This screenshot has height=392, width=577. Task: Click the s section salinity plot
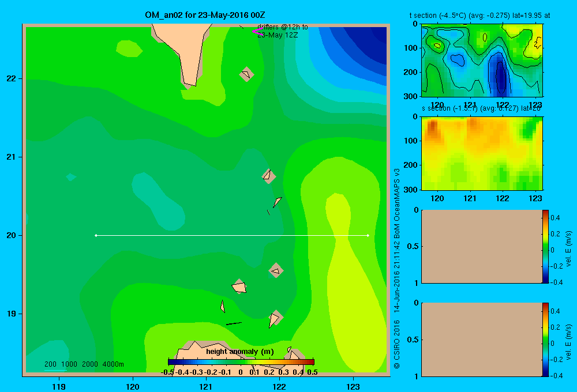point(482,153)
